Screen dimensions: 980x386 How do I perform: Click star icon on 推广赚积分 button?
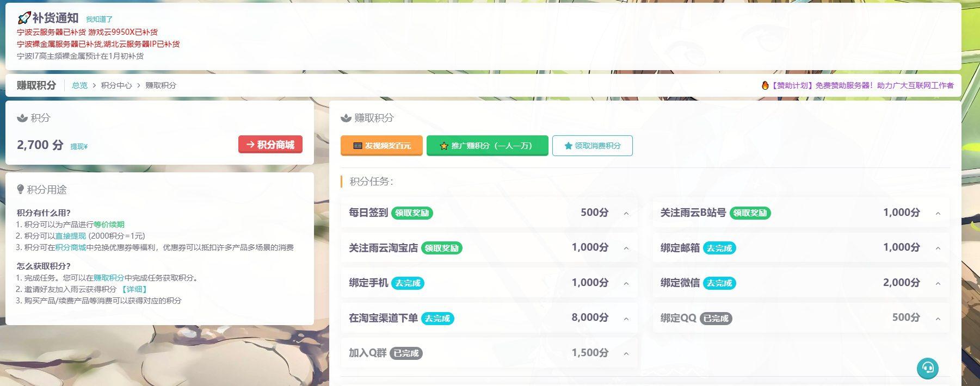point(444,146)
